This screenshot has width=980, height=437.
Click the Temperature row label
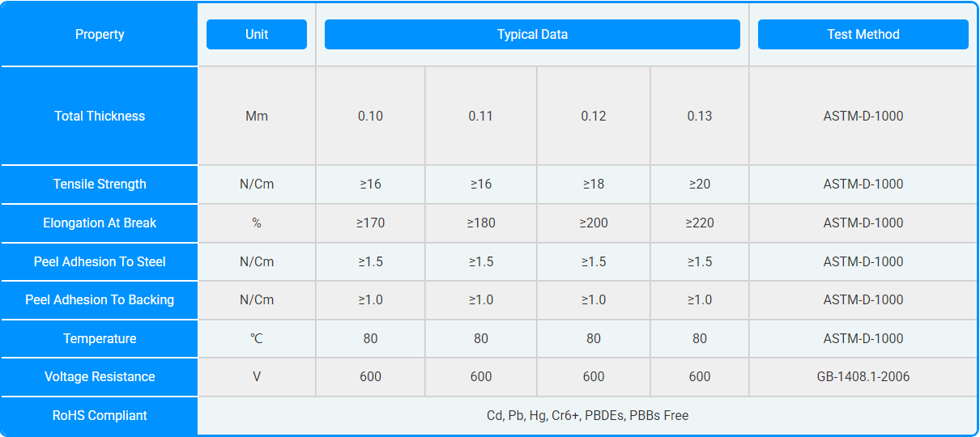tap(100, 338)
